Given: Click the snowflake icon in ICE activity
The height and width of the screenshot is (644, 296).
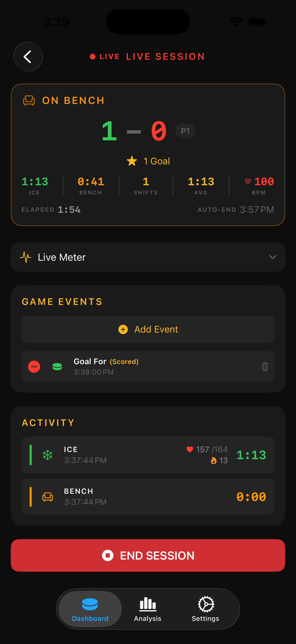Looking at the screenshot, I should click(x=47, y=455).
